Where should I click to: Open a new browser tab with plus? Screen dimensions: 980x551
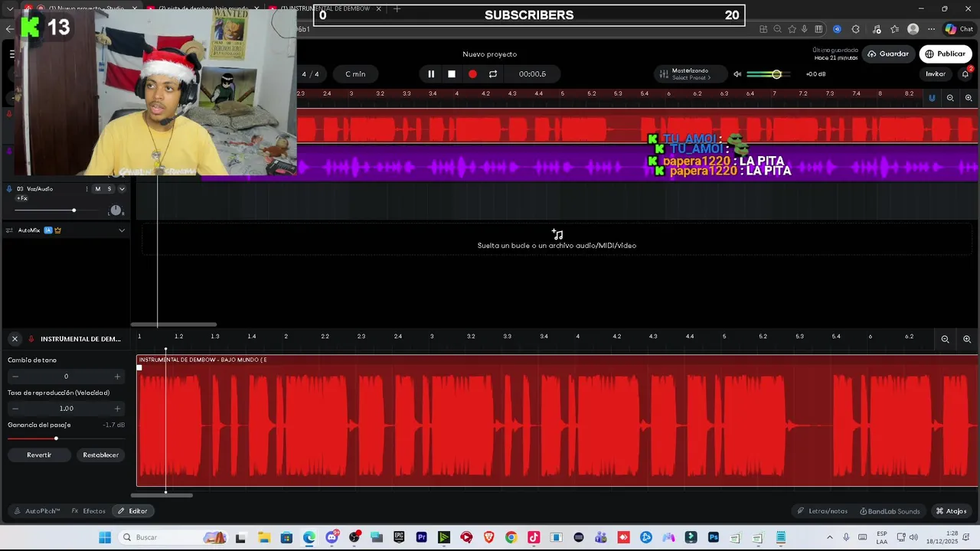[x=397, y=8]
